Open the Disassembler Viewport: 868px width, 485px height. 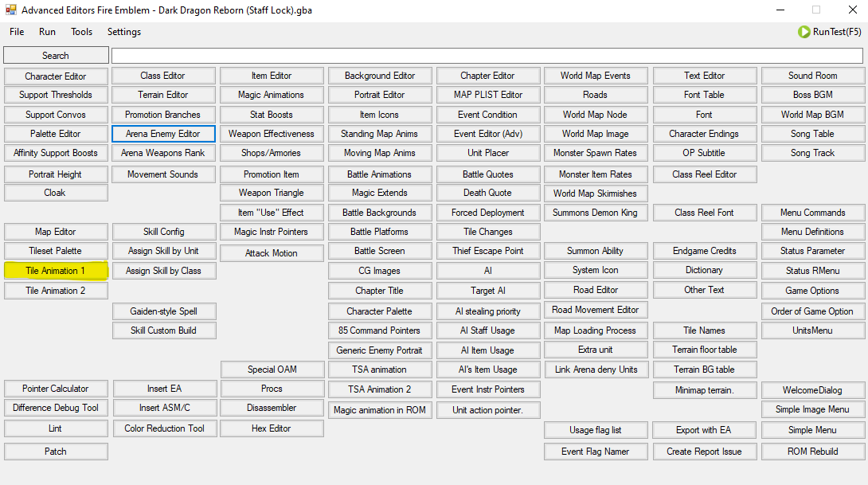272,408
